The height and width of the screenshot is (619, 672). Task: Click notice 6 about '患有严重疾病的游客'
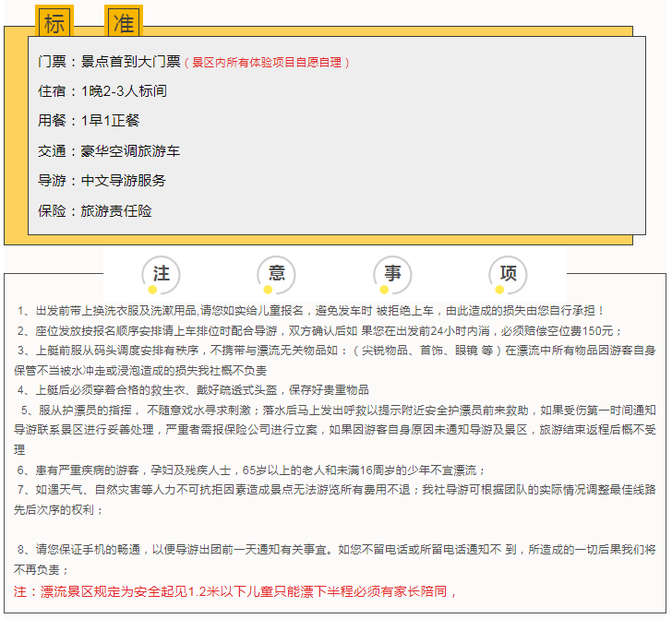point(251,470)
